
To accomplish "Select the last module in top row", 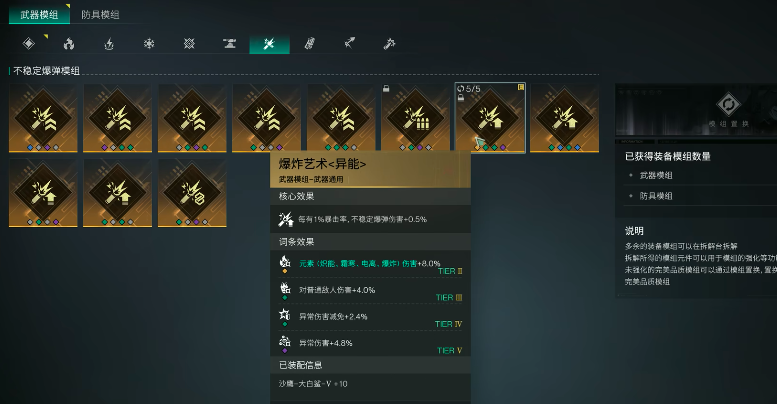I will point(564,118).
